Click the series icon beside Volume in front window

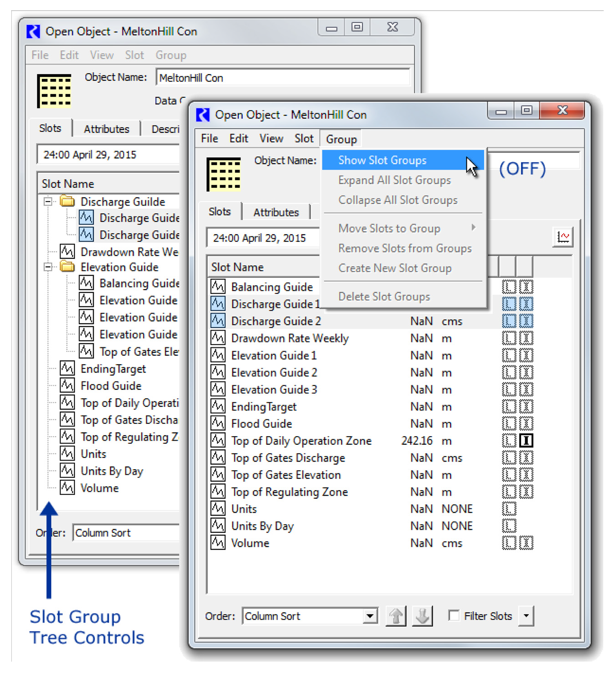218,542
